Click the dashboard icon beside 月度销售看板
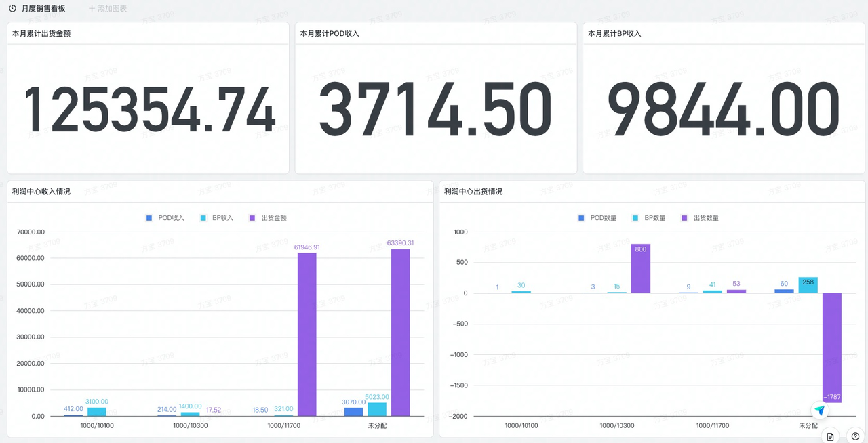 12,9
